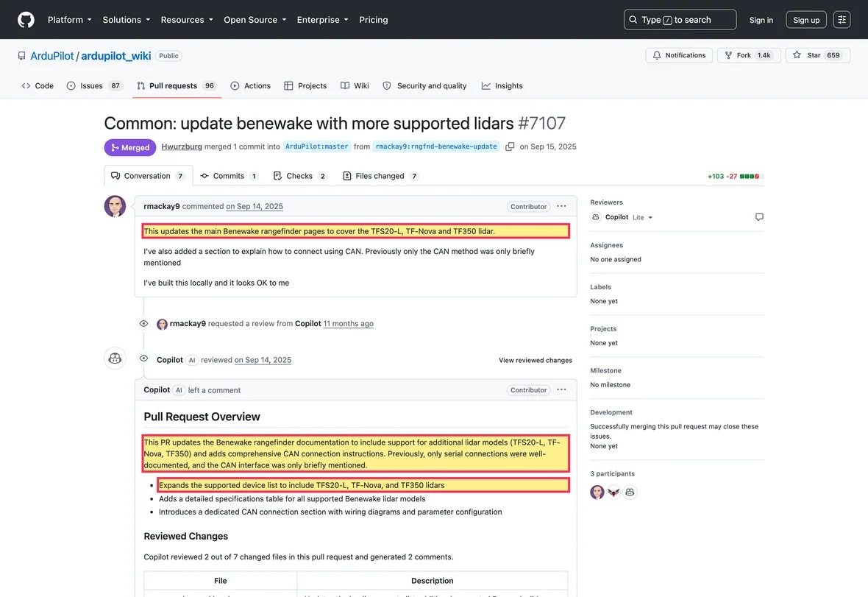This screenshot has height=597, width=868.
Task: Open the Enterprise dropdown
Action: (x=323, y=20)
